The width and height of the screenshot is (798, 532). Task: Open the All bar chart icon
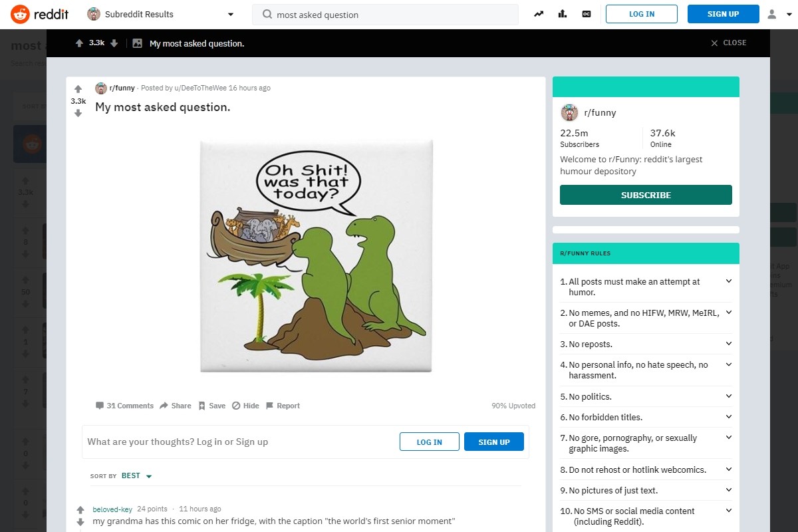click(x=563, y=14)
